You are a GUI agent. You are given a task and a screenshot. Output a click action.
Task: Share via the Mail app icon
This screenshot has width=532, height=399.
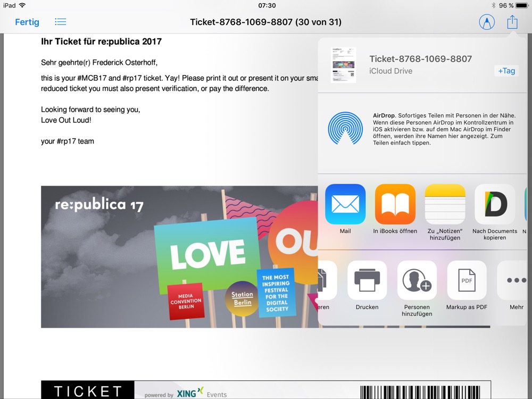pyautogui.click(x=345, y=204)
